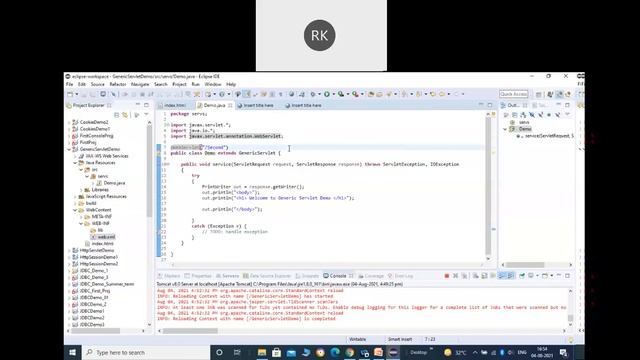Toggle Scroll Lock in Console

pos(484,276)
